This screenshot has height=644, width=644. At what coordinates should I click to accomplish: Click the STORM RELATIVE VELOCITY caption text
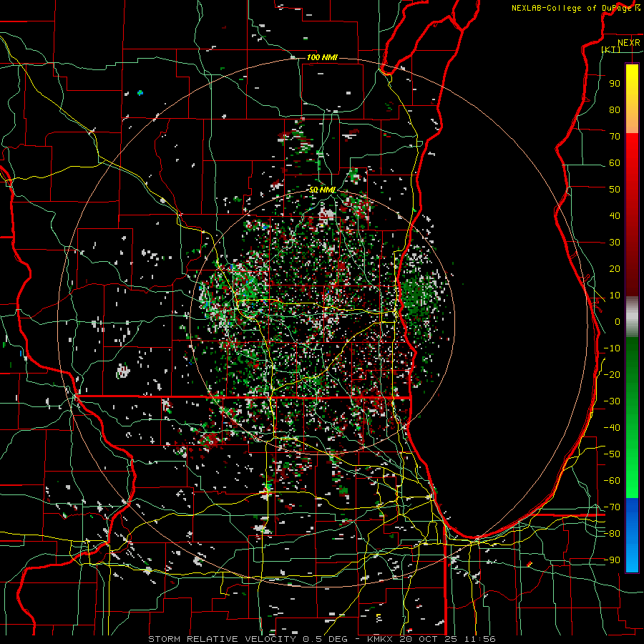tap(222, 639)
